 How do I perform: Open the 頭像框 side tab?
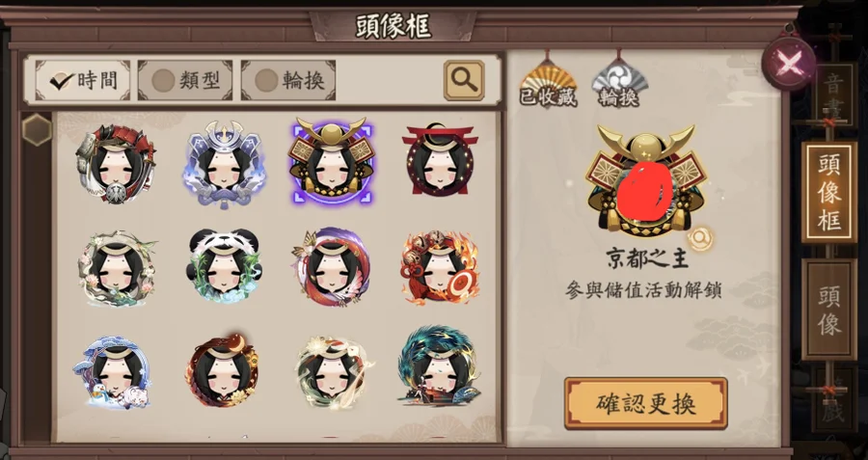pyautogui.click(x=828, y=192)
